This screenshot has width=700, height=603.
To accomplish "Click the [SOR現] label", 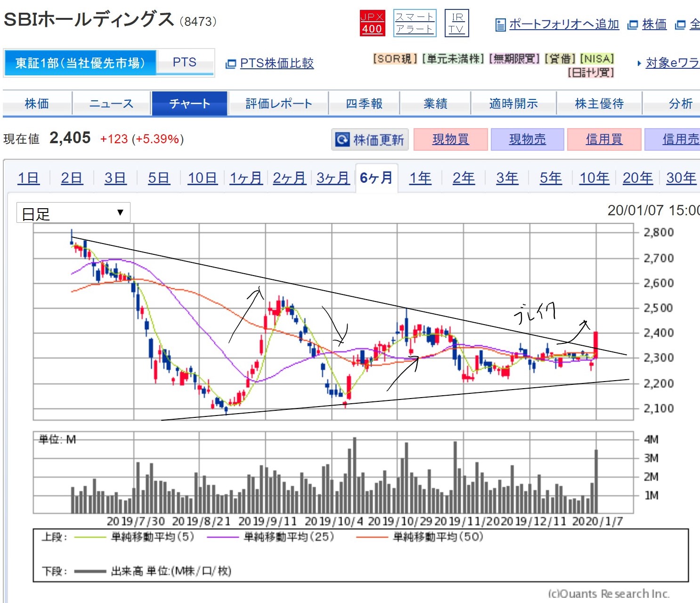I will [x=395, y=59].
